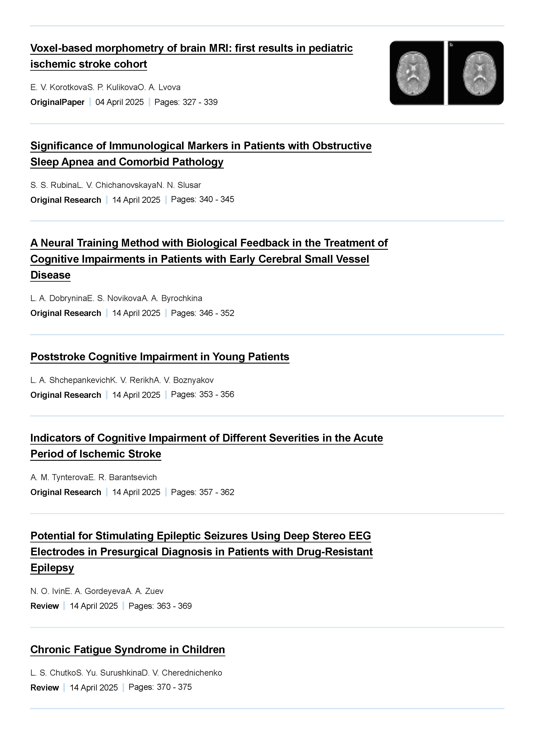Open Indicators of Cognitive Impairment article link

[x=207, y=446]
